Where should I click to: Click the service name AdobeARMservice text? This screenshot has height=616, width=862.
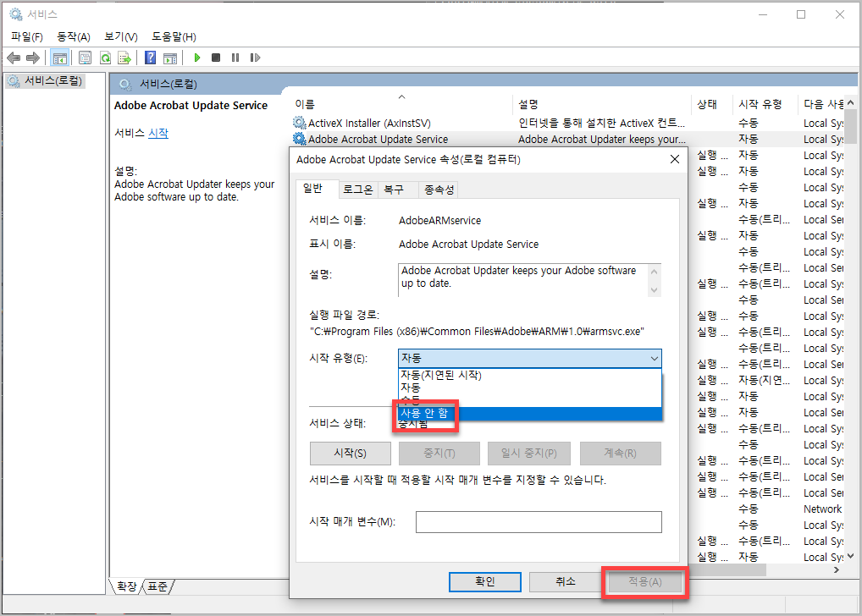pyautogui.click(x=439, y=220)
